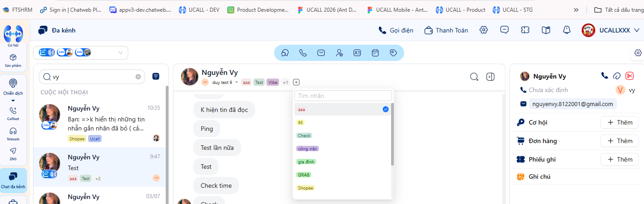Screen dimensions: 644x204
Task: Open the duy test 9 assignee dropdown
Action: coord(225,83)
